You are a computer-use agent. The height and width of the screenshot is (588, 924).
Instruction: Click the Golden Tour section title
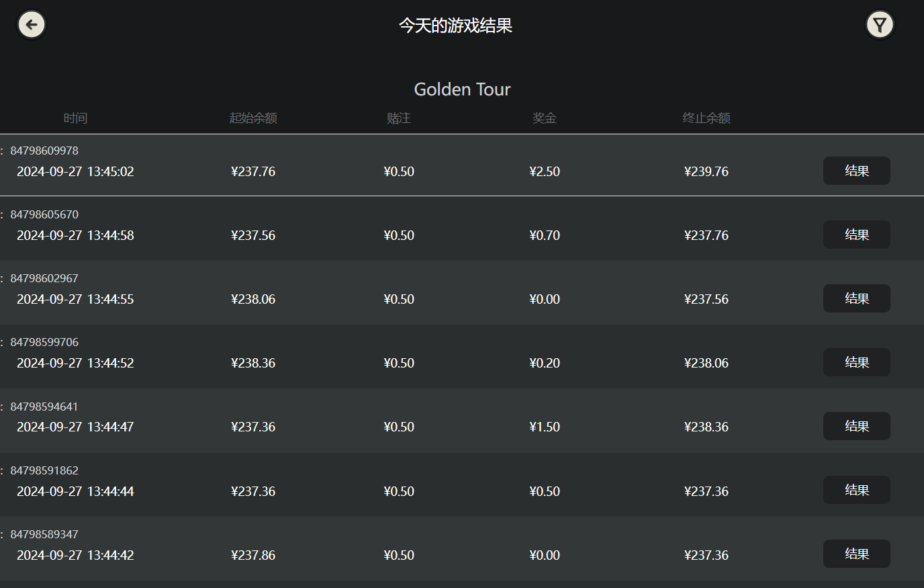point(462,89)
